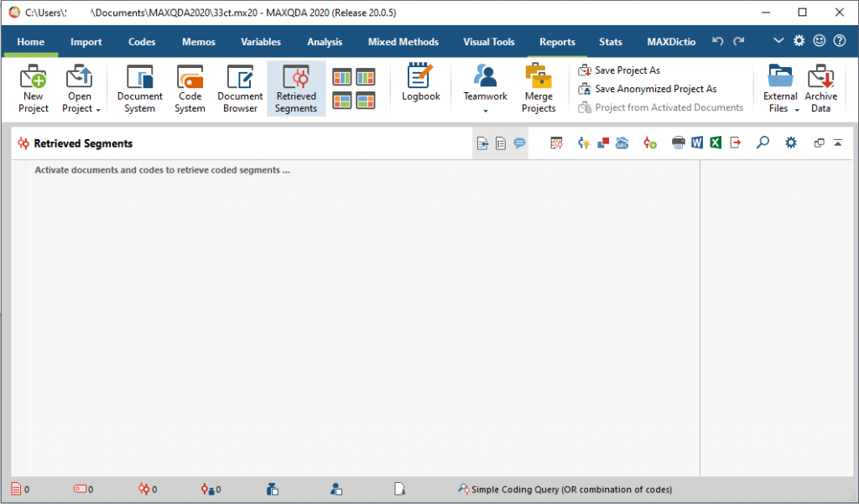
Task: Open the Import tab
Action: point(86,42)
